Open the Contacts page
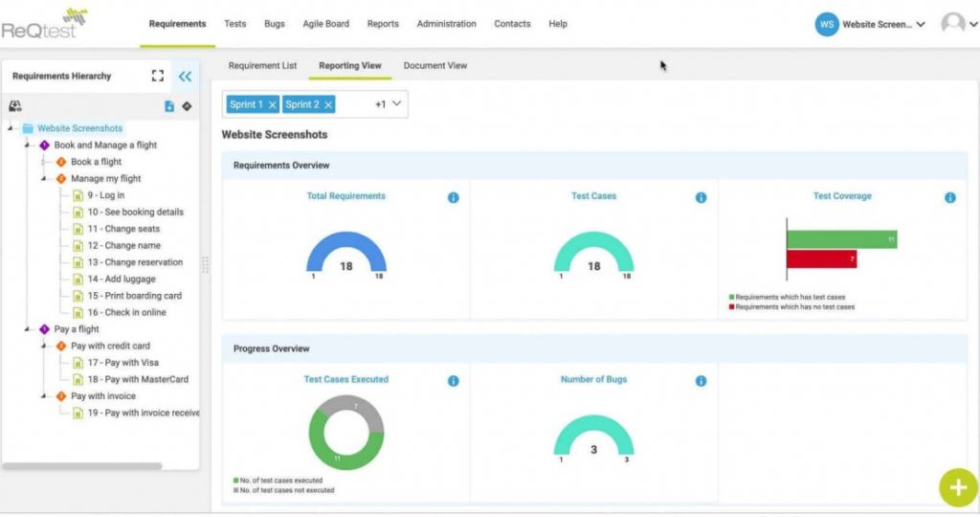980x517 pixels. pyautogui.click(x=512, y=24)
